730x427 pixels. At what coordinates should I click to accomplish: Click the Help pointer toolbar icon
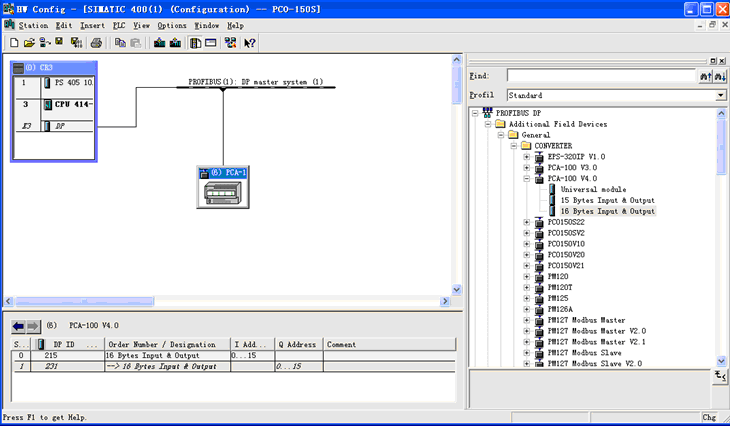250,43
